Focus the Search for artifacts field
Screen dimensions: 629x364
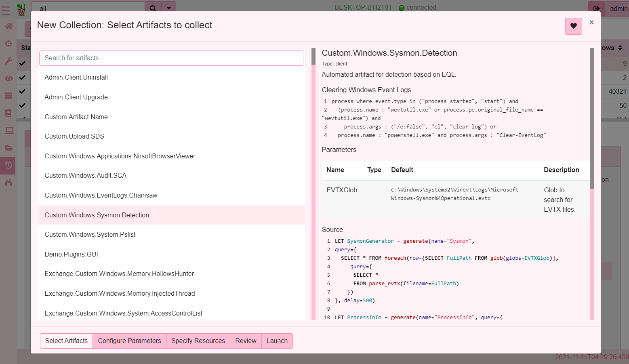click(171, 58)
